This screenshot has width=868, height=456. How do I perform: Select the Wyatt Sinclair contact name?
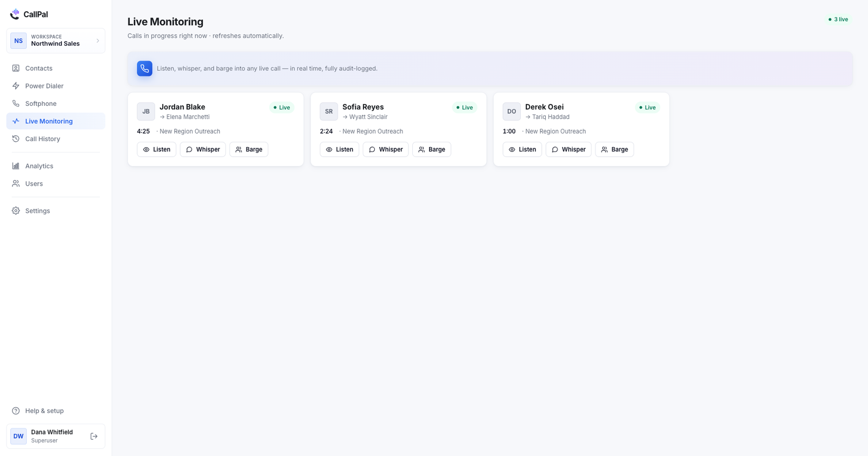pos(368,117)
